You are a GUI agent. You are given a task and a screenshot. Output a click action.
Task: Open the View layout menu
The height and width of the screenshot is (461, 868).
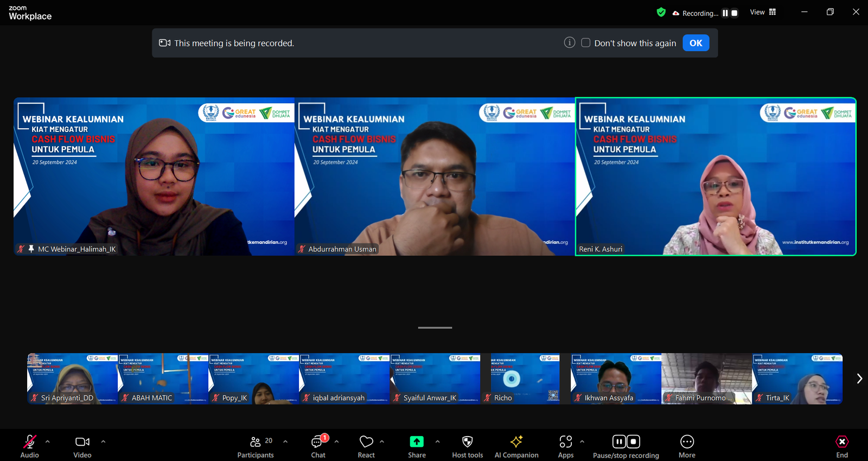point(763,12)
